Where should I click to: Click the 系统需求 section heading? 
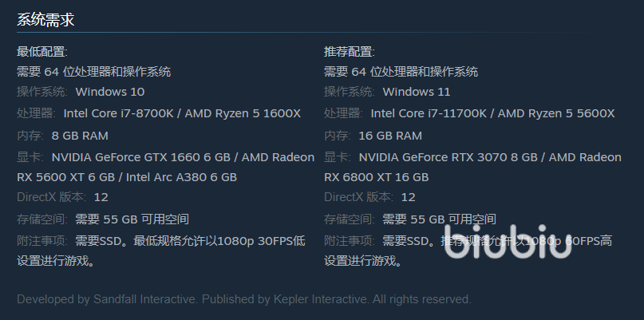click(x=45, y=20)
